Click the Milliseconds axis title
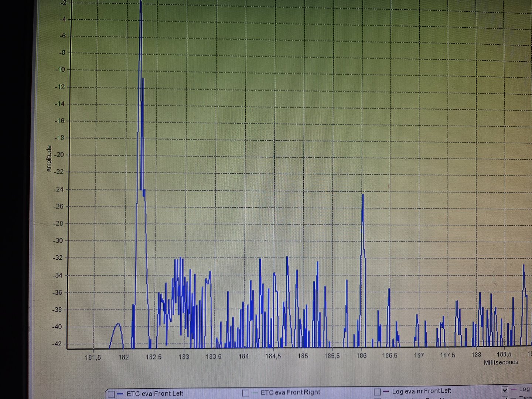 [501, 362]
